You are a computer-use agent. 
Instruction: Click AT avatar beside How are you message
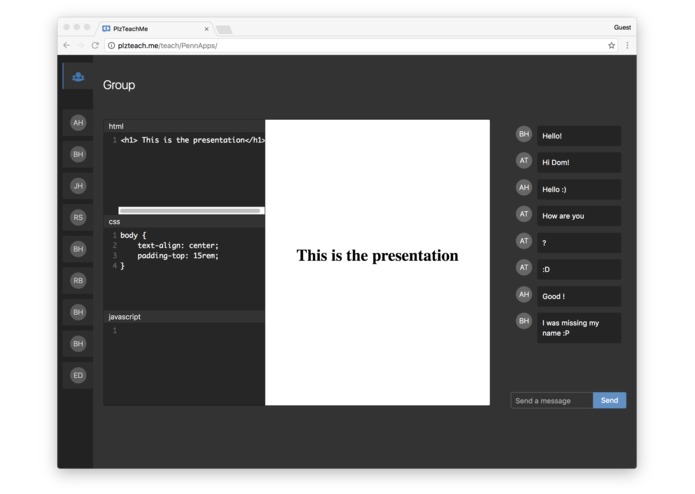(524, 214)
